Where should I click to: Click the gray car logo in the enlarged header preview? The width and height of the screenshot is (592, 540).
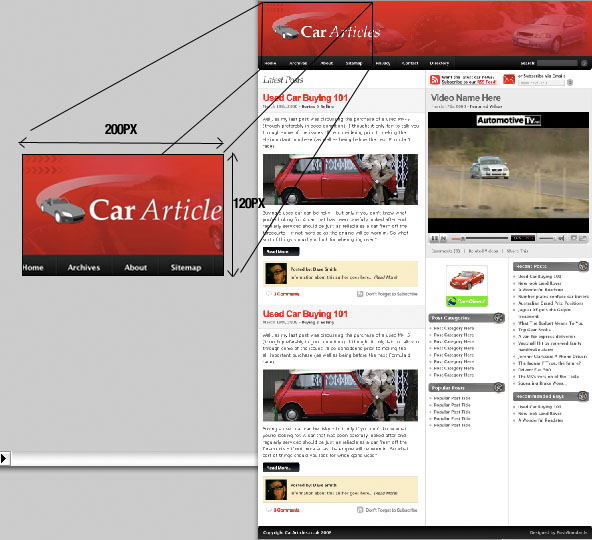pos(61,210)
